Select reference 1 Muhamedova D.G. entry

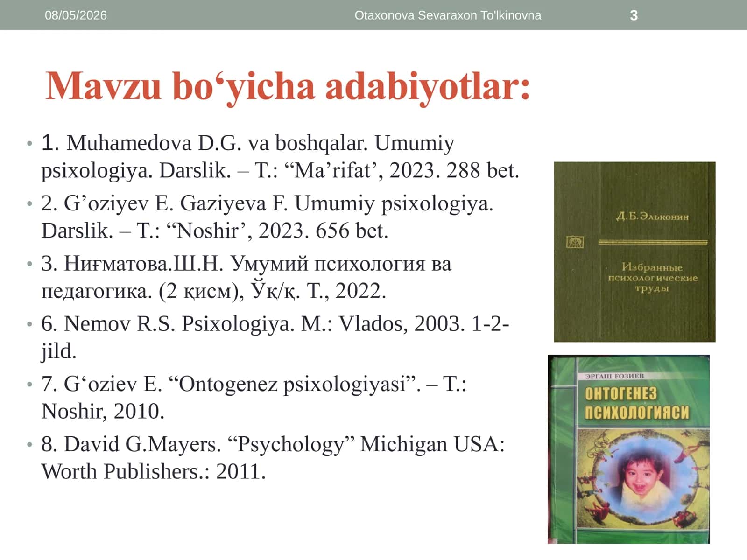280,156
